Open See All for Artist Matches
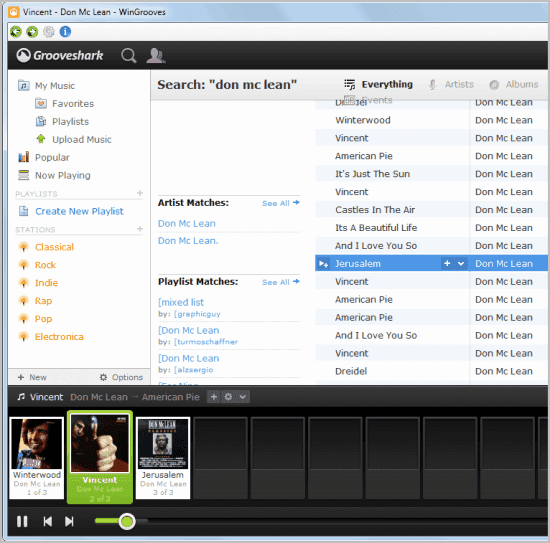 pyautogui.click(x=281, y=203)
